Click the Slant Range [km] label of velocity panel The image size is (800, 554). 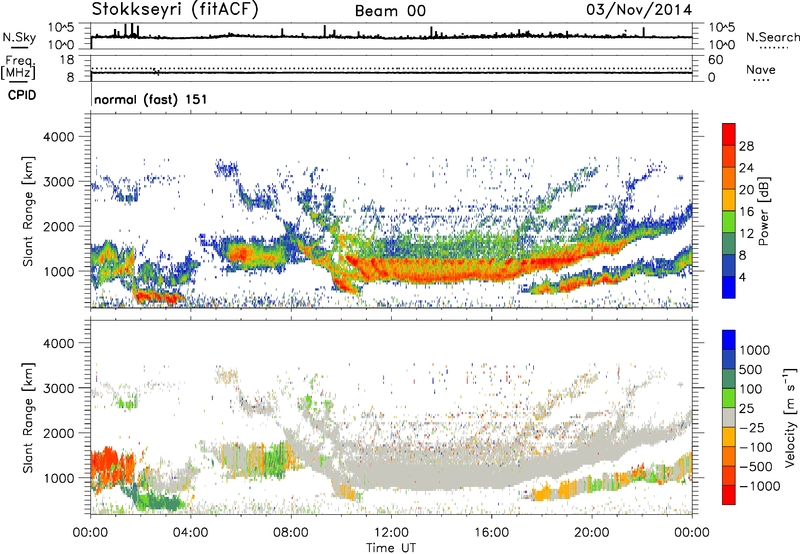(x=28, y=417)
